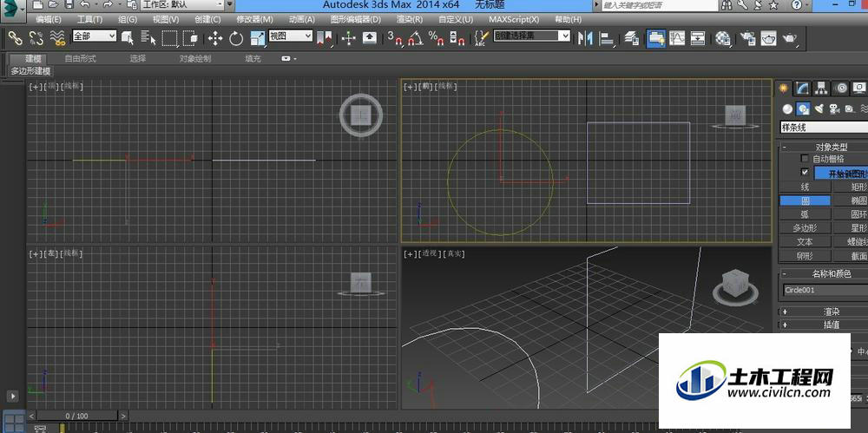Uncheck the 开始新图形 checkbox
The width and height of the screenshot is (868, 433).
coord(805,172)
